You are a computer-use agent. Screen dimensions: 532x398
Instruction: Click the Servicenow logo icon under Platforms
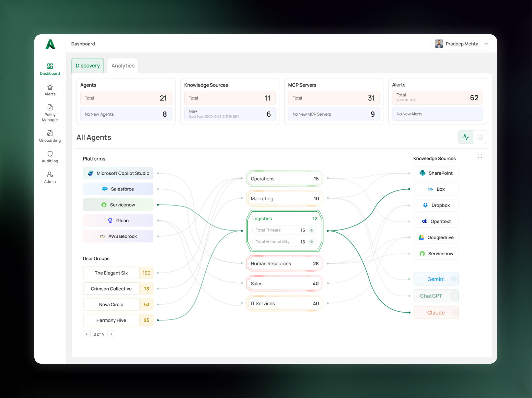(x=104, y=205)
